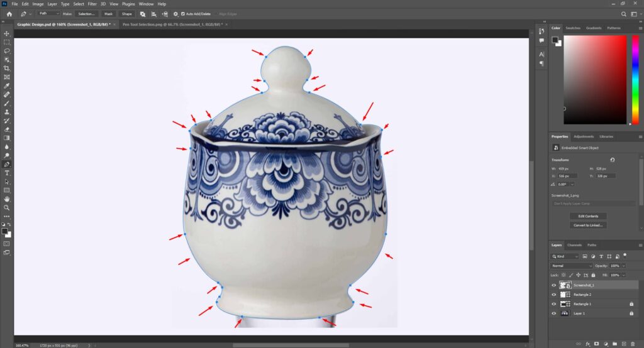This screenshot has height=348, width=644.
Task: Open Path alignment icon in options bar
Action: pyautogui.click(x=153, y=14)
